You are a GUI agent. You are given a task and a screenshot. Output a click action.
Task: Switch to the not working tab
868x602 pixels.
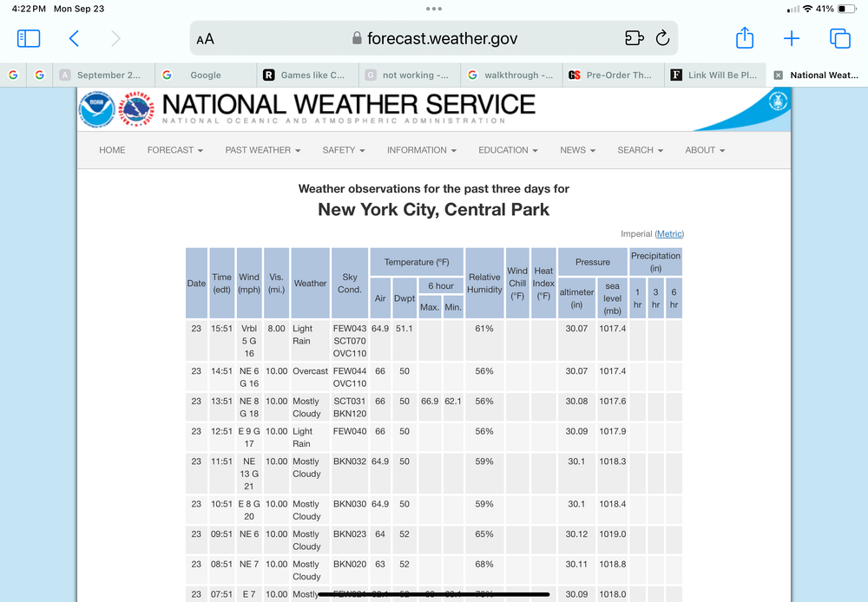click(409, 75)
